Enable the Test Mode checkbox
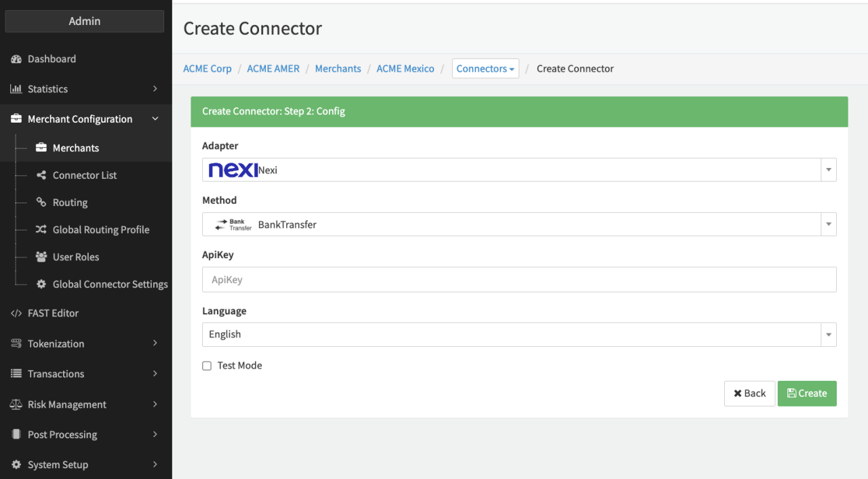Viewport: 868px width, 479px height. click(x=207, y=366)
